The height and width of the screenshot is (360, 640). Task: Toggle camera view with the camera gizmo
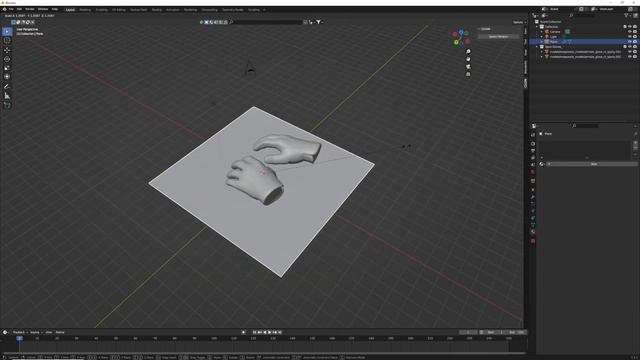pos(468,67)
